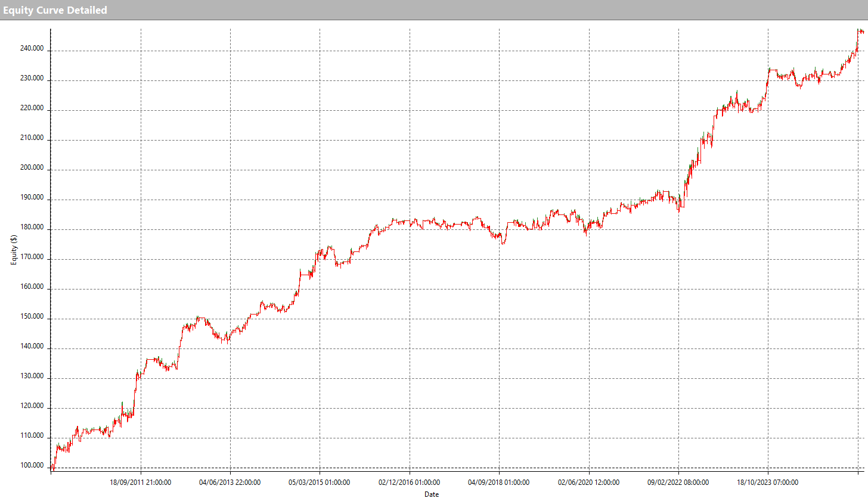
Task: Click the 170.000 equity axis label
Action: point(32,257)
